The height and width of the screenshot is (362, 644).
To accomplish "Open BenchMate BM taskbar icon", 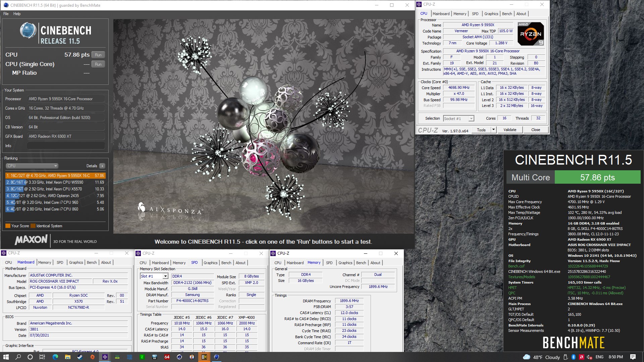I will click(204, 357).
